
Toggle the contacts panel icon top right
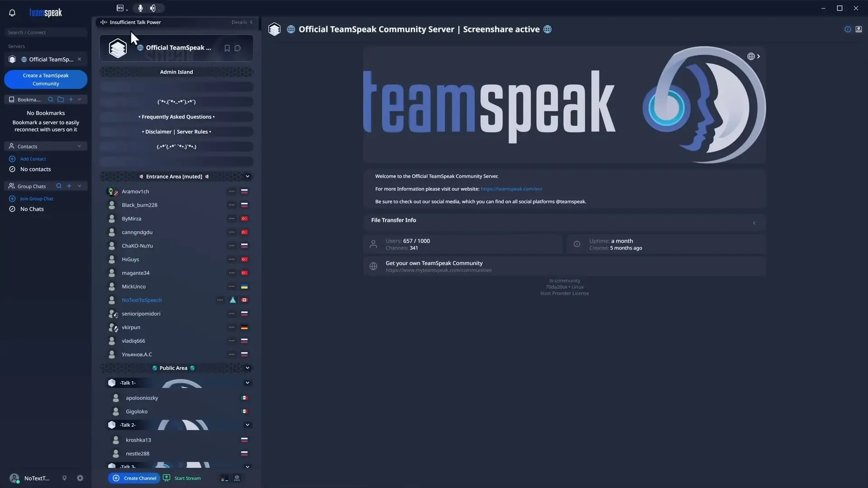pos(858,29)
